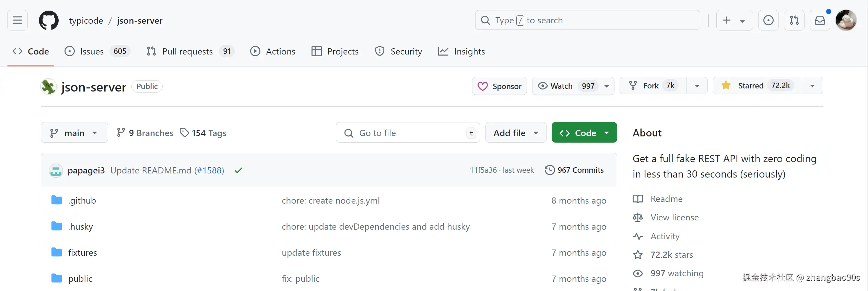
Task: Click the GitHub Octocat logo
Action: [49, 21]
